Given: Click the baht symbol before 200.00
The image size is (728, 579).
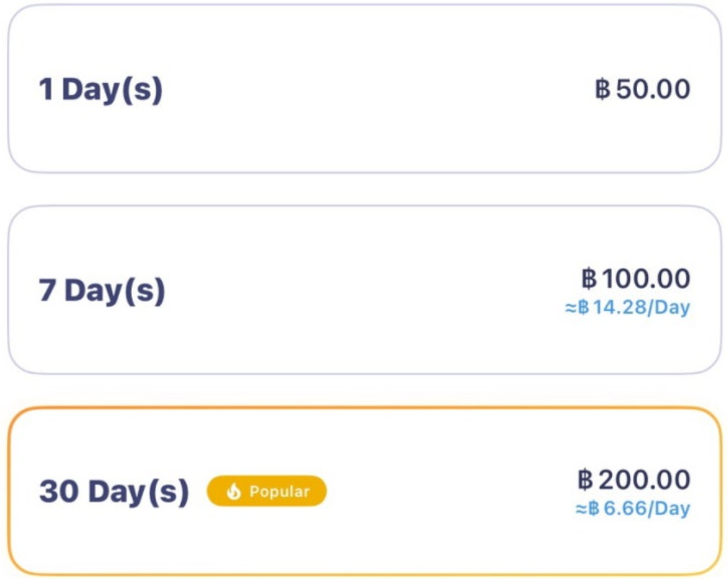Looking at the screenshot, I should pyautogui.click(x=586, y=480).
